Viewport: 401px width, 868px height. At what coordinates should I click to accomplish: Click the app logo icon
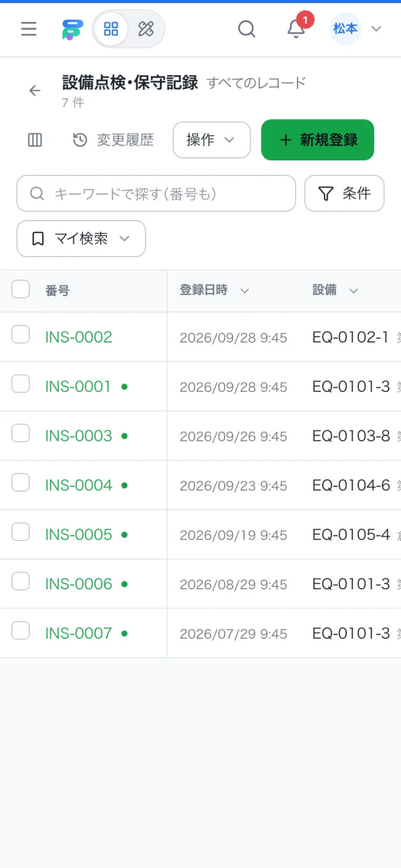[72, 29]
